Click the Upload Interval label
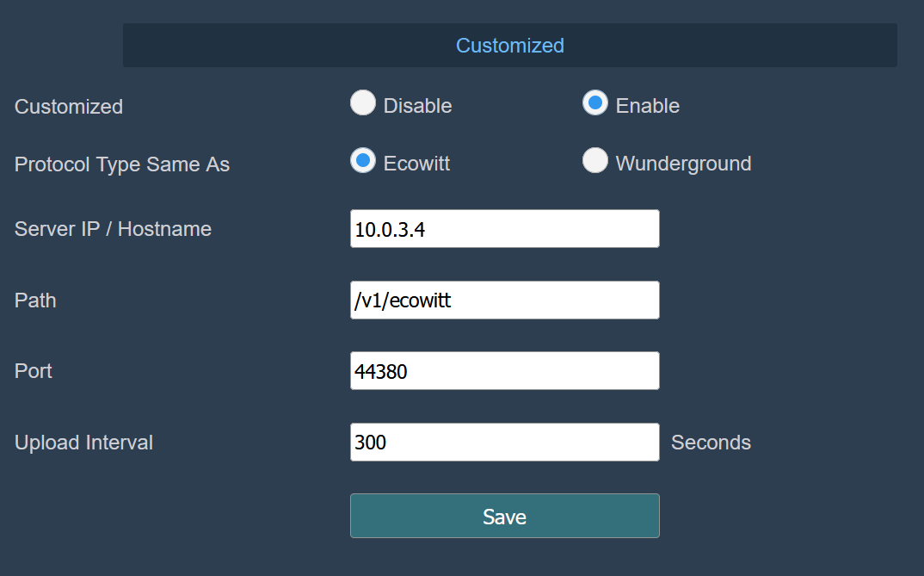Screen dimensions: 924x576 [83, 443]
